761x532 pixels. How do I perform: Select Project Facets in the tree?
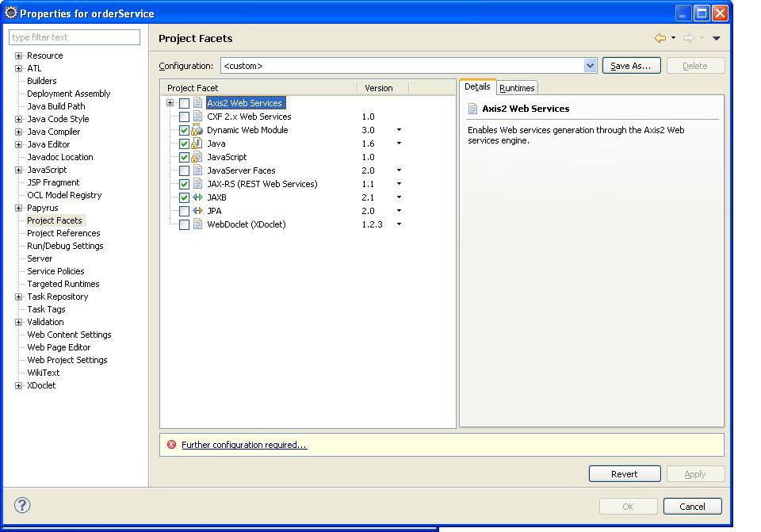(55, 220)
